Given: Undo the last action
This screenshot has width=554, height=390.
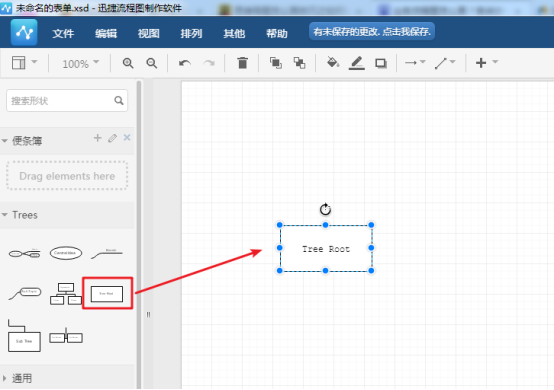Looking at the screenshot, I should coord(185,63).
